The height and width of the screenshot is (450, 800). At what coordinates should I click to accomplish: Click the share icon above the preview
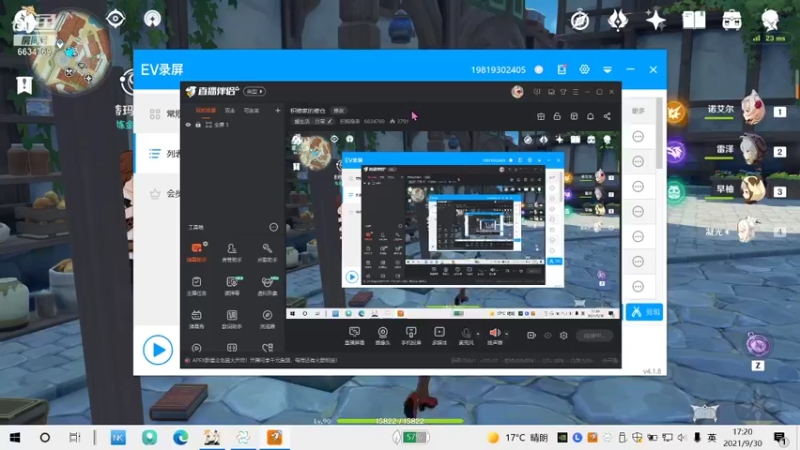(607, 116)
